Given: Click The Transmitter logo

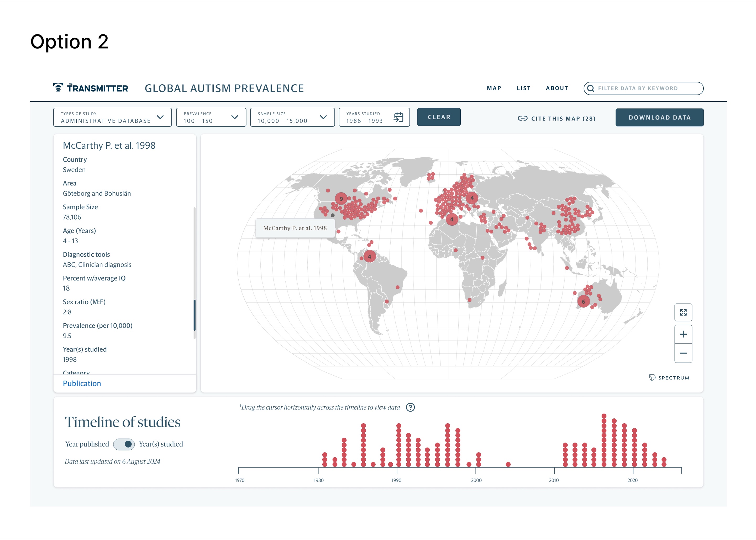Looking at the screenshot, I should (90, 88).
